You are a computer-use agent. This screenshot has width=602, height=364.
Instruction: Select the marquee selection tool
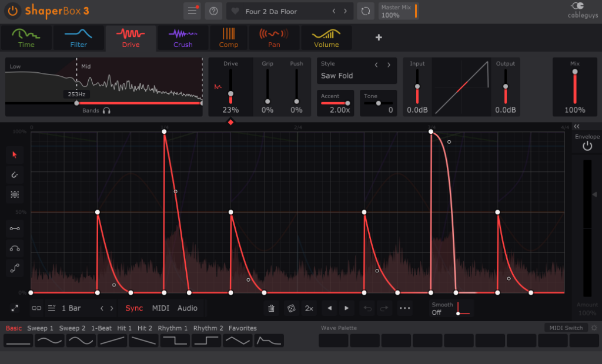click(x=15, y=194)
